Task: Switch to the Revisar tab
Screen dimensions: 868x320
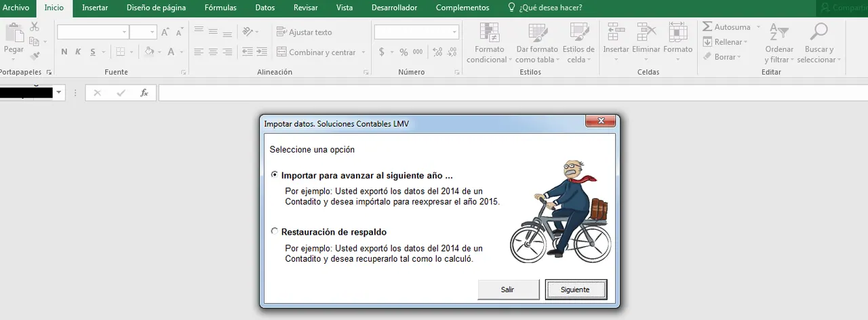Action: 306,8
